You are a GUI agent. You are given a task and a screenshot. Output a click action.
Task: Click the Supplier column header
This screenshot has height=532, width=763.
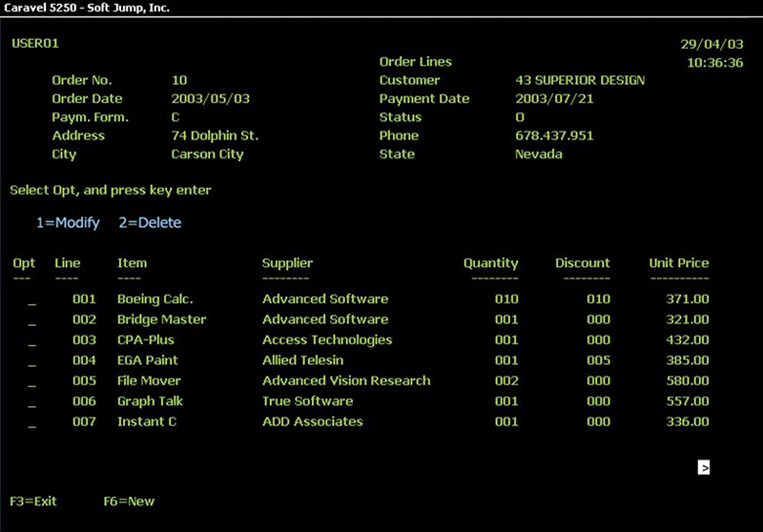pyautogui.click(x=287, y=263)
